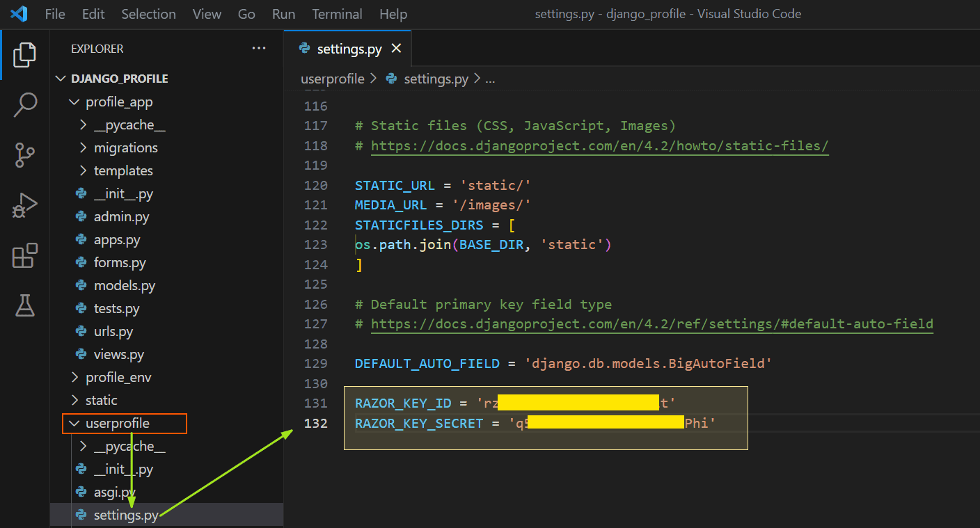Open the Testing panel
Screen dimensions: 980x528
click(25, 305)
